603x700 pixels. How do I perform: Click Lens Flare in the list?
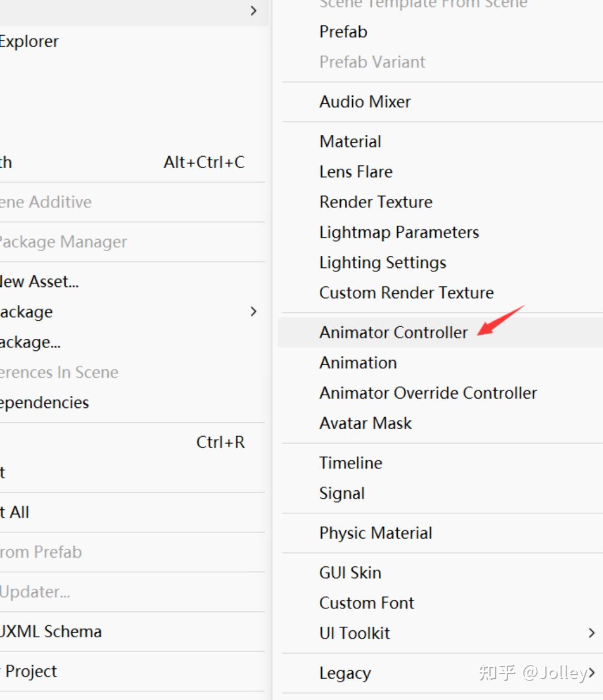[x=356, y=172]
